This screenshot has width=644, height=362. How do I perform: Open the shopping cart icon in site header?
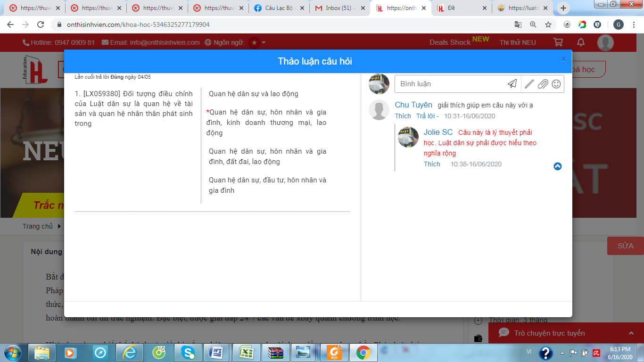558,42
